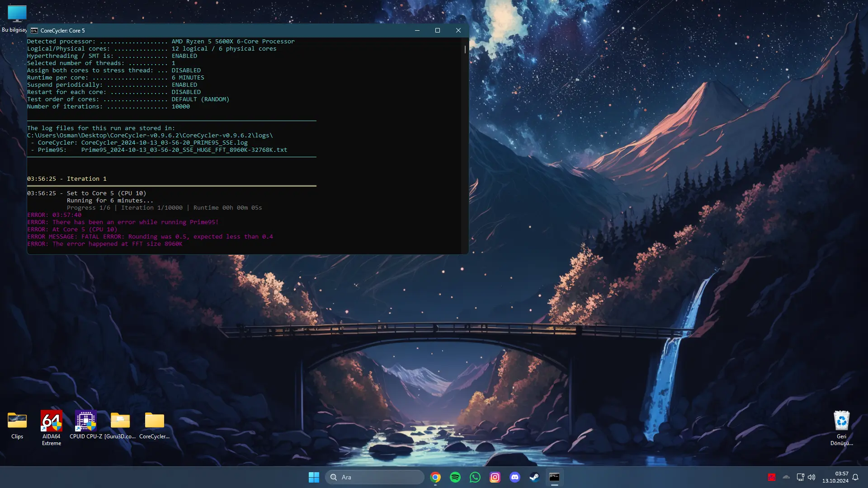Click the 'Suspend periodically' ENABLED line
Image resolution: width=868 pixels, height=488 pixels.
click(112, 85)
